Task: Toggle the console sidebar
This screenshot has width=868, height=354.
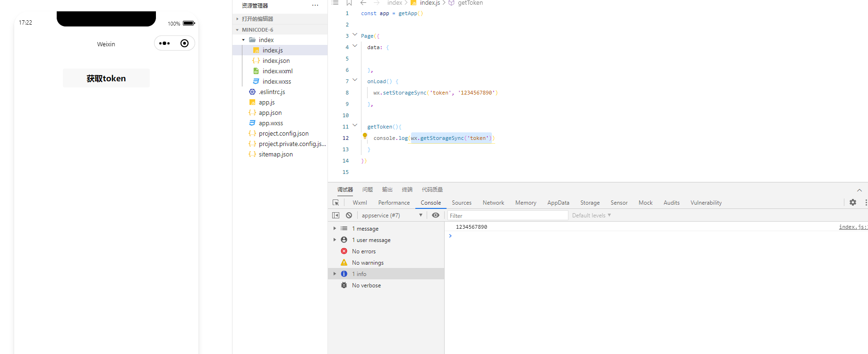Action: point(336,215)
